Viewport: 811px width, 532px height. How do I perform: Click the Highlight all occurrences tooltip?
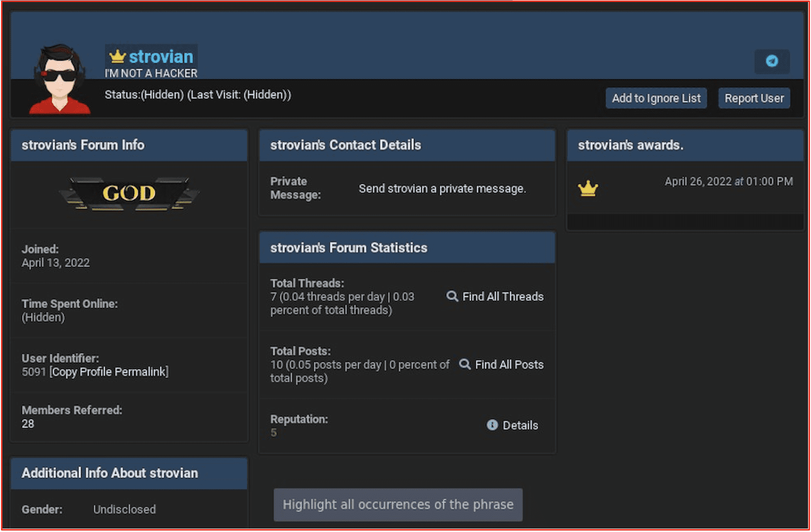[398, 505]
